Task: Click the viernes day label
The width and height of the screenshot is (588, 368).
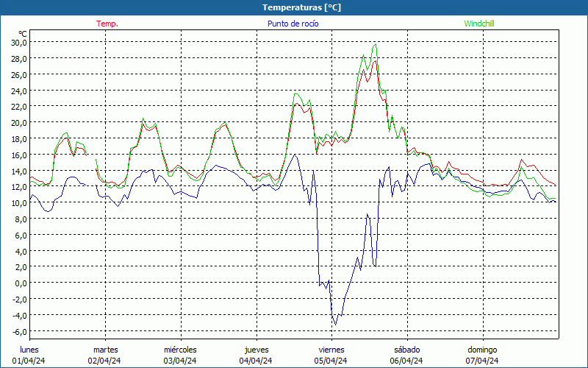Action: tap(331, 350)
